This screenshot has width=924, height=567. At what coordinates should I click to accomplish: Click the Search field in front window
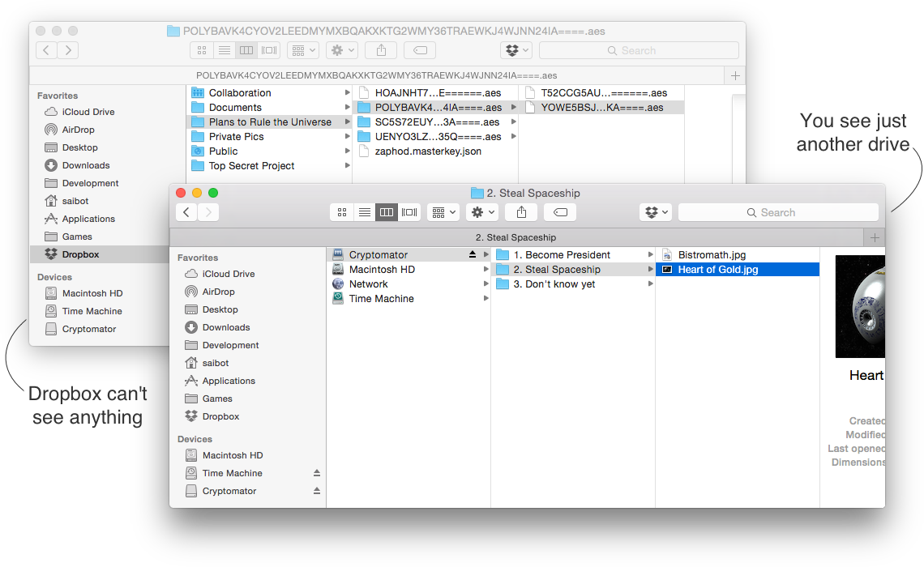(778, 212)
